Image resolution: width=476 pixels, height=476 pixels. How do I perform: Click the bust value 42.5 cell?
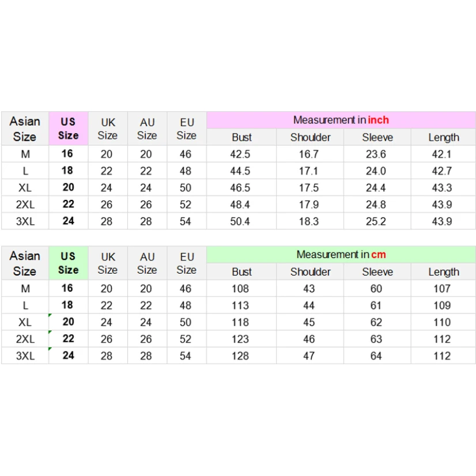[241, 154]
